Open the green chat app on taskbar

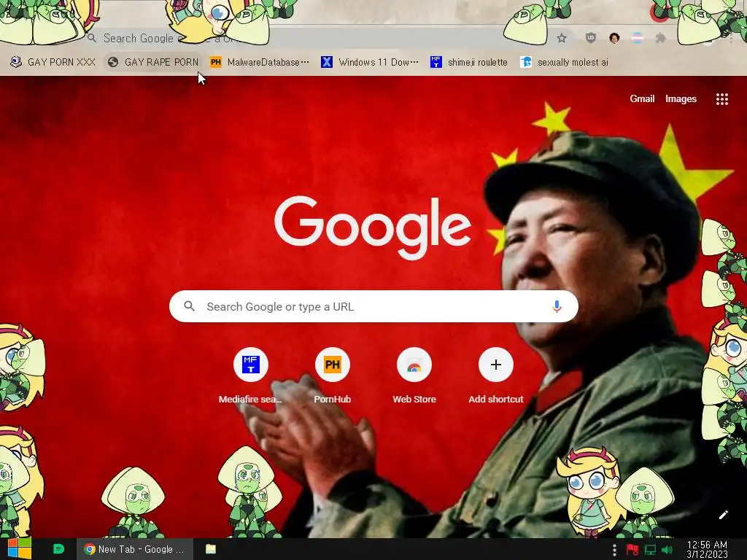(x=58, y=549)
